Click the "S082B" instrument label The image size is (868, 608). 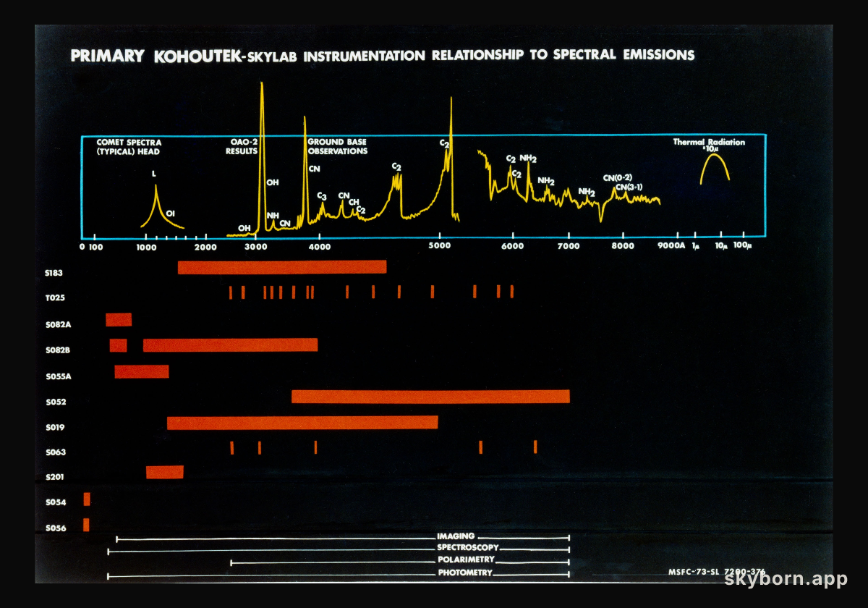tap(58, 350)
